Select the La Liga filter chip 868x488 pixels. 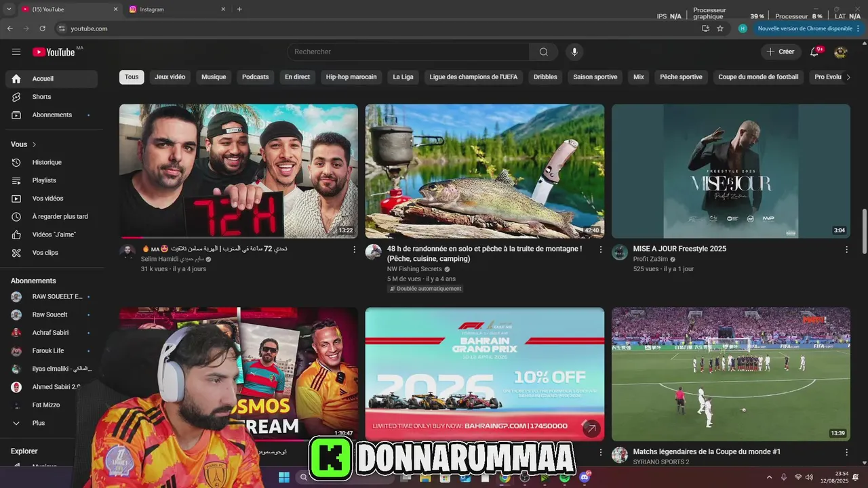coord(403,77)
